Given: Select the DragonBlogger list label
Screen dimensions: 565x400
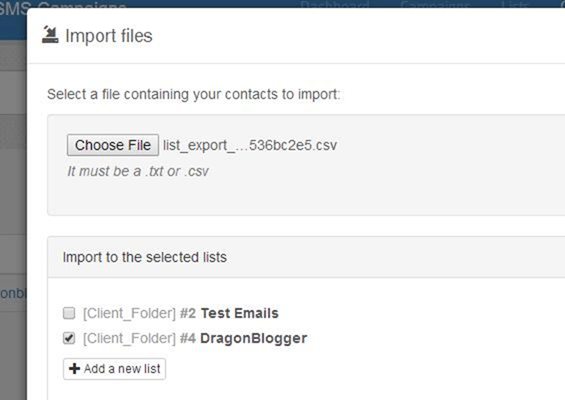Looking at the screenshot, I should [x=254, y=338].
